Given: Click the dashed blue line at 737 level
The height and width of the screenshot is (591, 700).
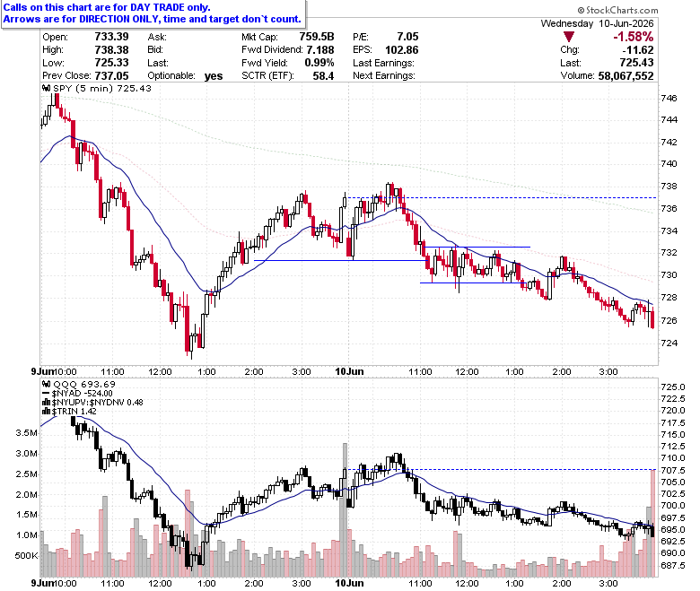Looking at the screenshot, I should (502, 197).
